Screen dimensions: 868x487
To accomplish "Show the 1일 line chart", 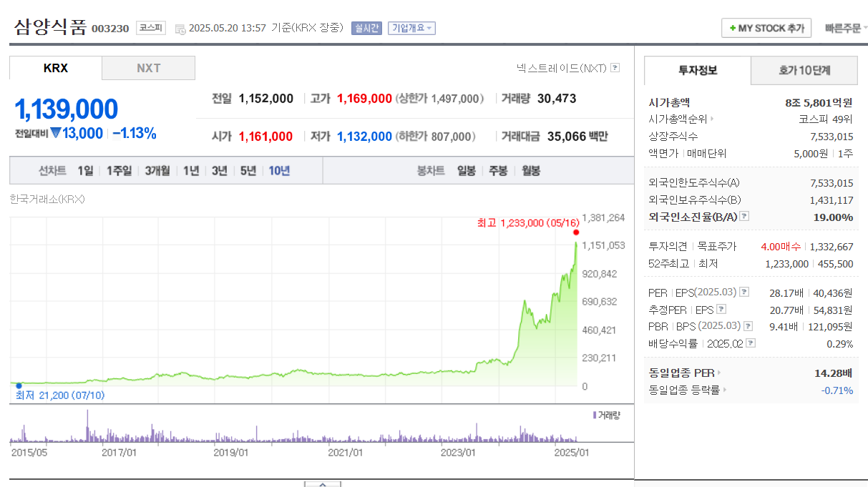I will coord(85,171).
